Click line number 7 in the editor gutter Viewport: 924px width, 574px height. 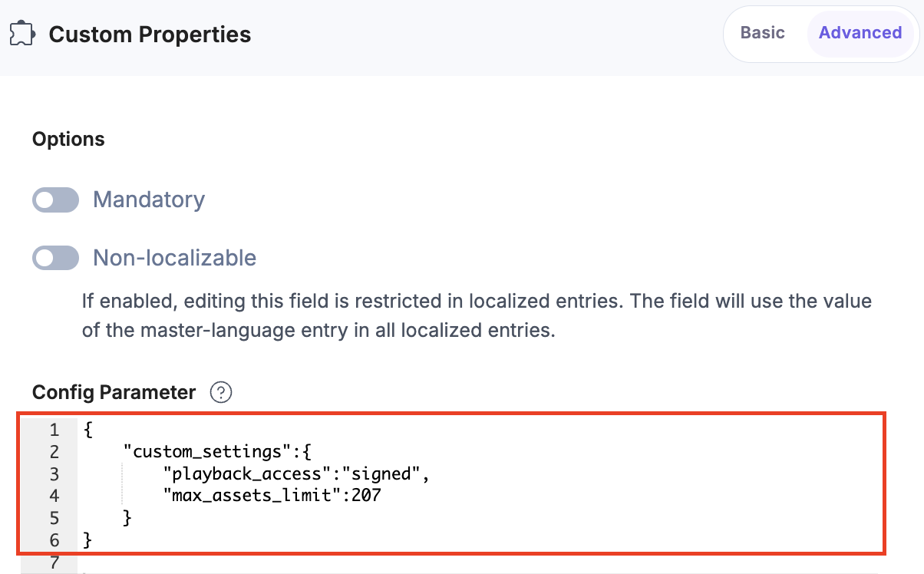click(x=54, y=562)
